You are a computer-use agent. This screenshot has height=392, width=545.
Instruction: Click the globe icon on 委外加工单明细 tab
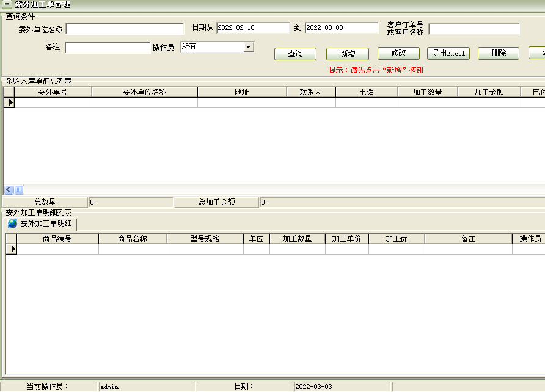(x=12, y=223)
